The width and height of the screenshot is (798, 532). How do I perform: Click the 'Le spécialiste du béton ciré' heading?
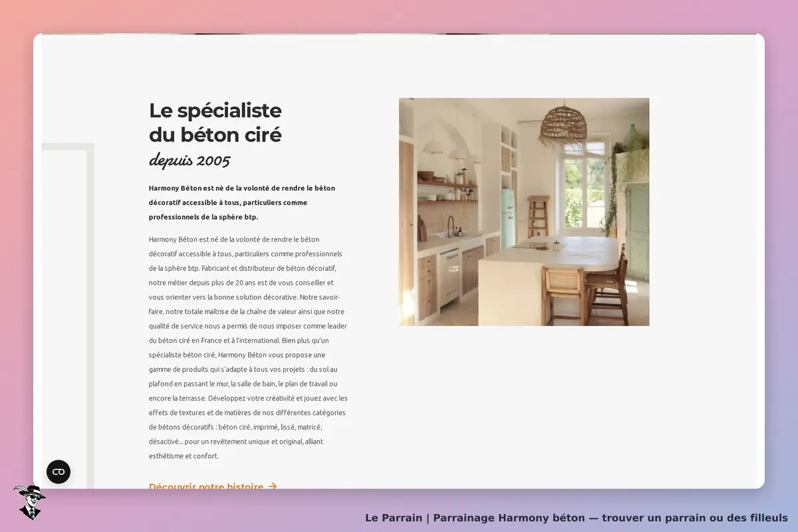[x=215, y=122]
